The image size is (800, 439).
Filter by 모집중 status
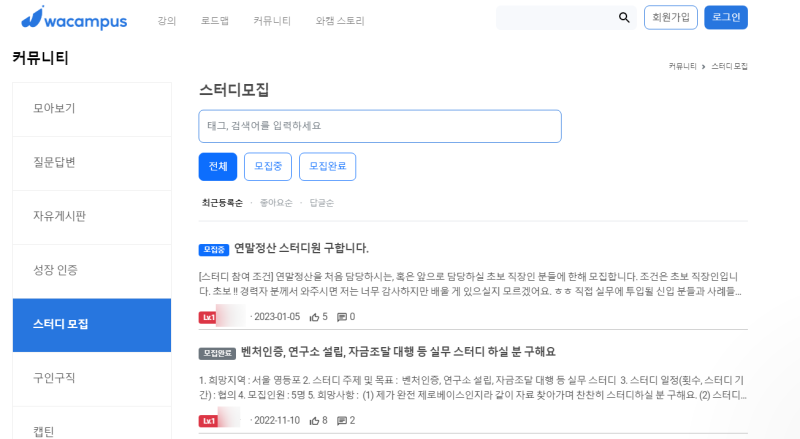pos(268,166)
